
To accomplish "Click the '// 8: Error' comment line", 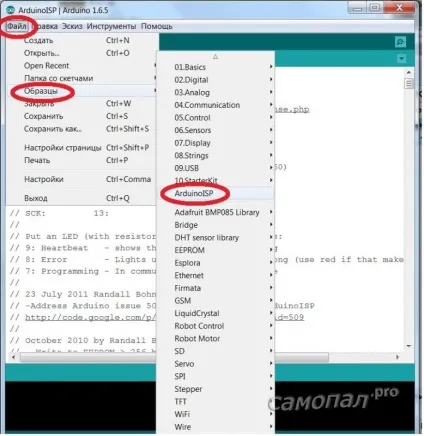I will tap(83, 259).
